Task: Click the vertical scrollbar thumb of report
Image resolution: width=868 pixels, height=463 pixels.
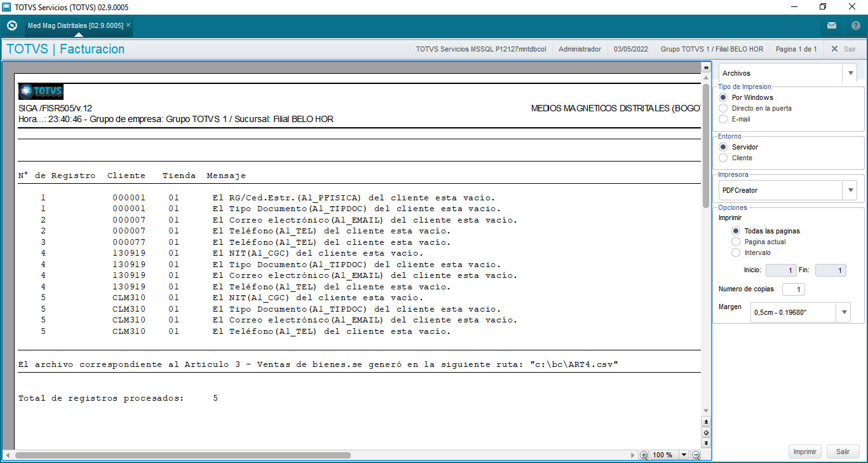Action: (x=706, y=146)
